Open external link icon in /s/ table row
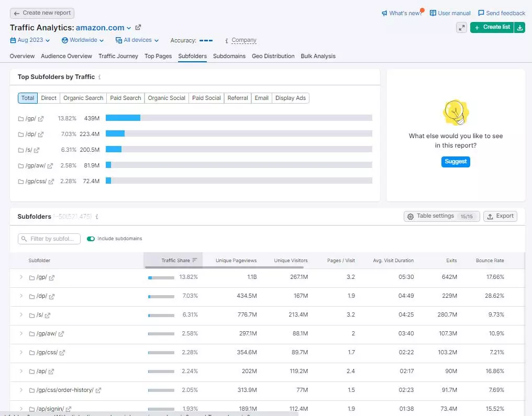This screenshot has height=416, width=532. tap(48, 316)
